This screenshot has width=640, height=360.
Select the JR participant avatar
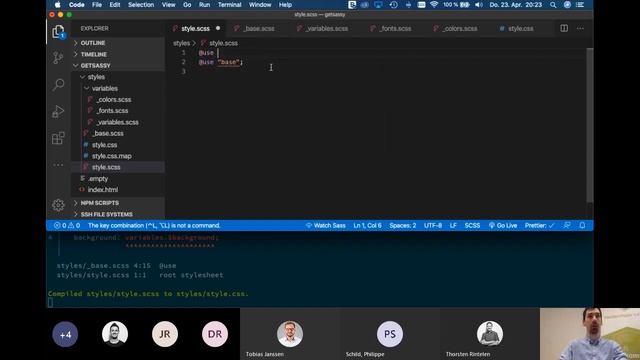tap(165, 334)
